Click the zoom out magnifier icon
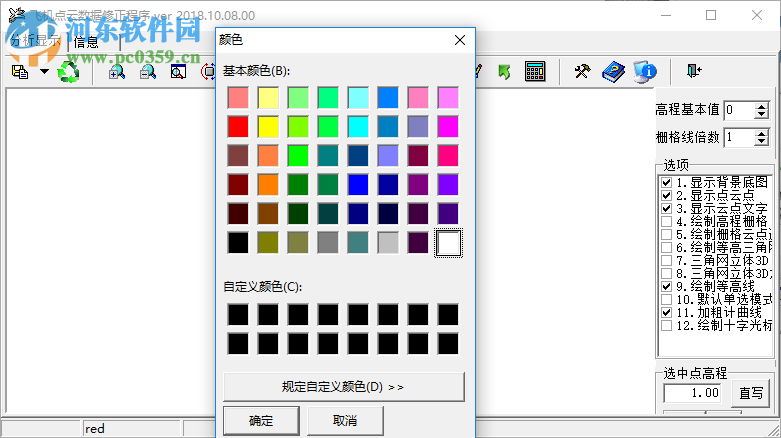781x438 pixels. tap(147, 71)
